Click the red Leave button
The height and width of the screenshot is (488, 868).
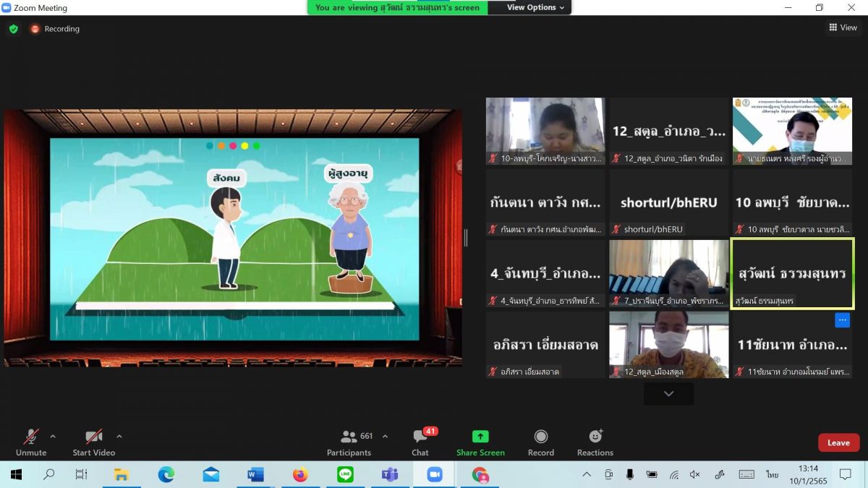[838, 442]
